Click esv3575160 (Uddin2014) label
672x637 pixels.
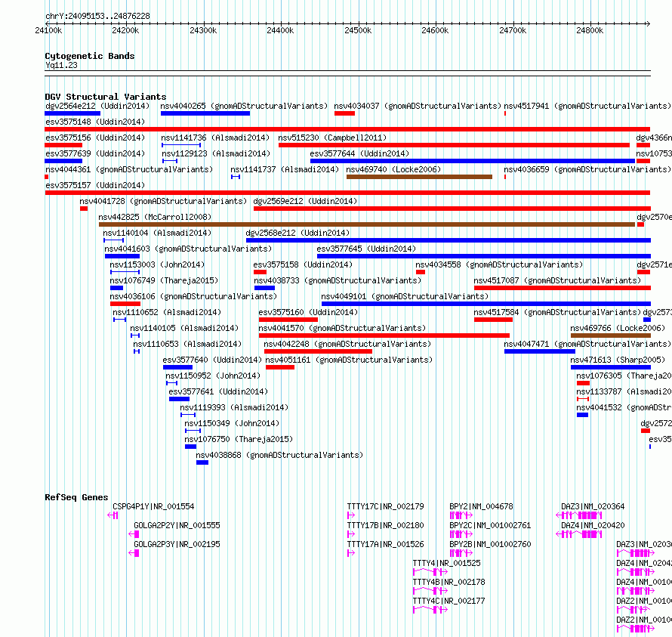(x=308, y=312)
